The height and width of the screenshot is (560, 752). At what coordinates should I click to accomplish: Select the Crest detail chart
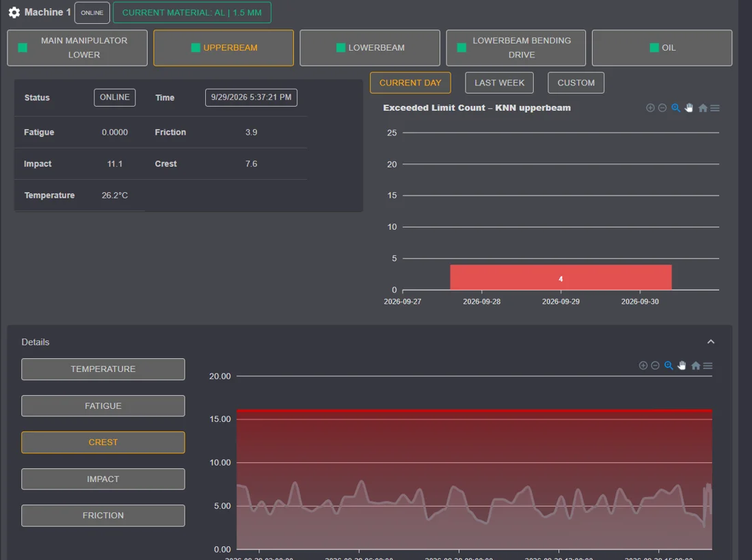coord(103,442)
